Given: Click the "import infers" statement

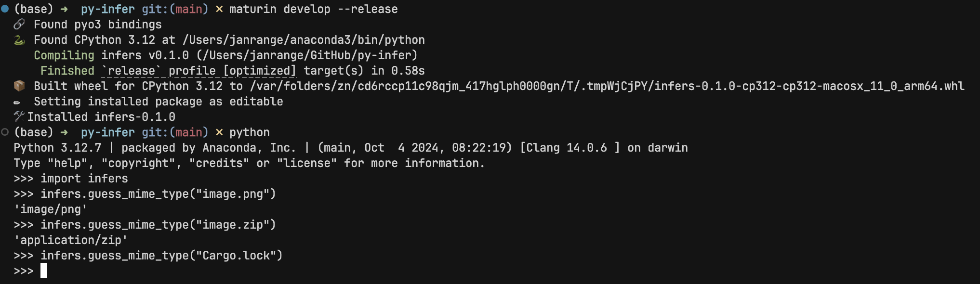Looking at the screenshot, I should point(84,179).
